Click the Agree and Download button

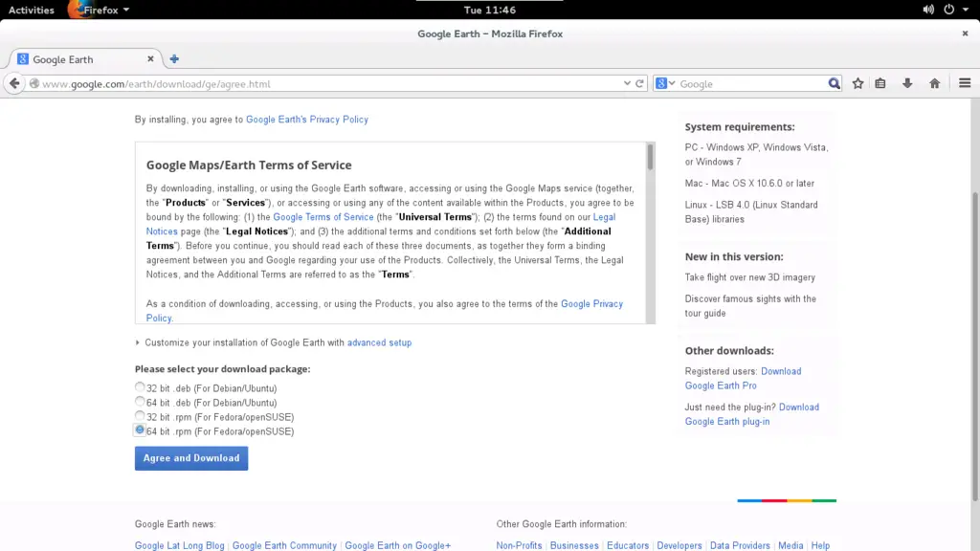coord(191,458)
